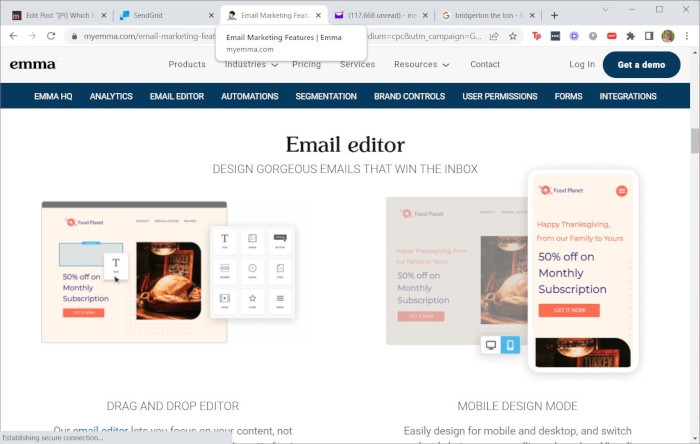Switch to the 117,668 unread mail tab

coord(379,15)
